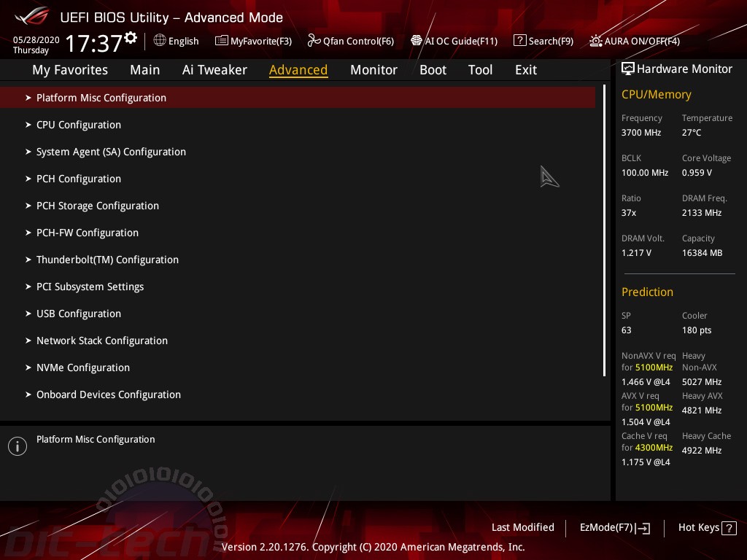Go to the Ai Tweaker tab
The height and width of the screenshot is (560, 747).
click(x=214, y=70)
